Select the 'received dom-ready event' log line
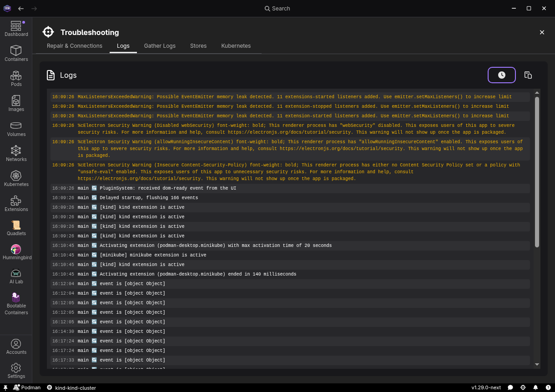 (290, 188)
